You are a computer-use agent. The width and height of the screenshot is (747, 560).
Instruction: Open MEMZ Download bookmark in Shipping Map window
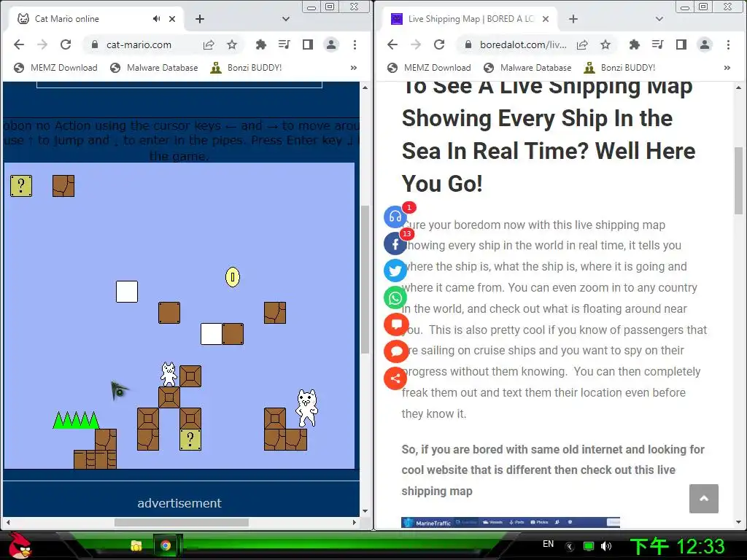click(x=429, y=68)
